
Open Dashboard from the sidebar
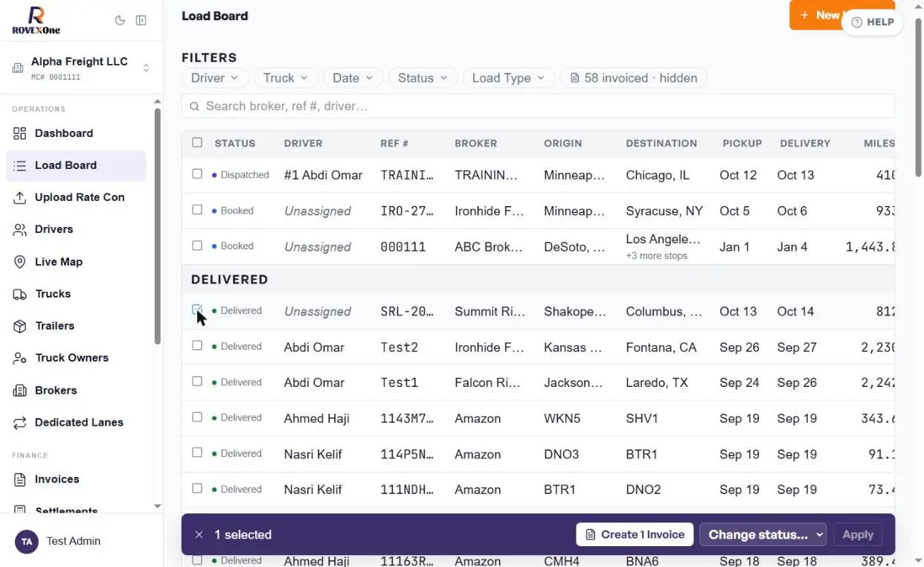[x=76, y=133]
